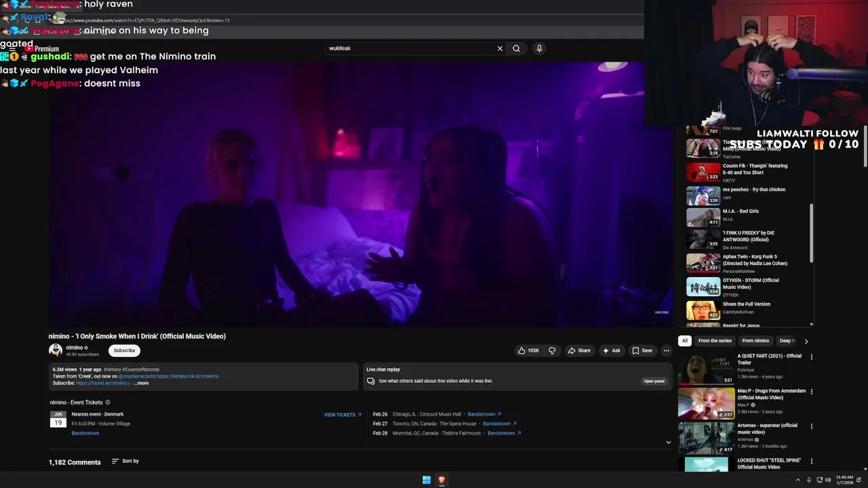Open options for Artemas superstar video
Viewport: 868px width, 488px height.
pos(812,426)
